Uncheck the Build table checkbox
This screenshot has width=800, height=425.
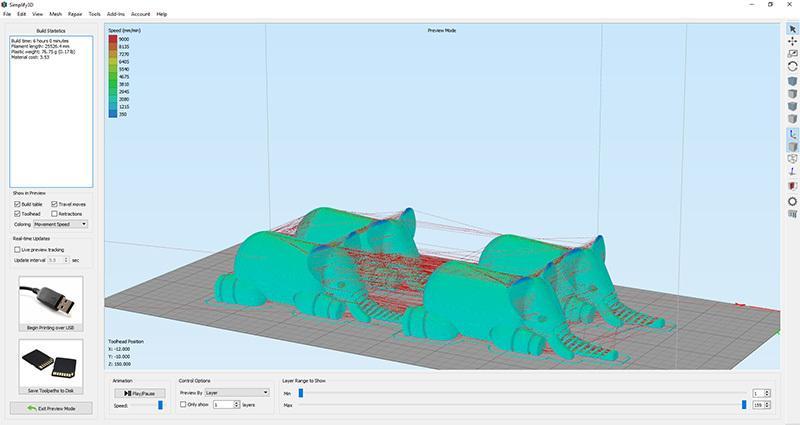[18, 204]
